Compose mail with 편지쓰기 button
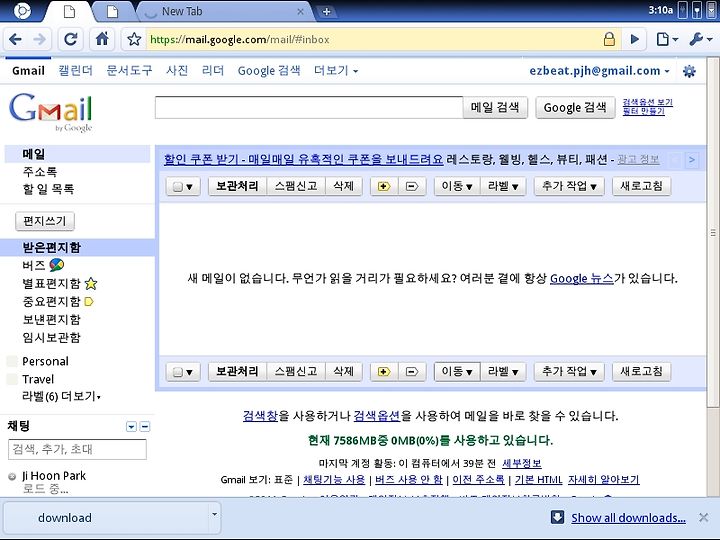Image resolution: width=720 pixels, height=540 pixels. [45, 221]
